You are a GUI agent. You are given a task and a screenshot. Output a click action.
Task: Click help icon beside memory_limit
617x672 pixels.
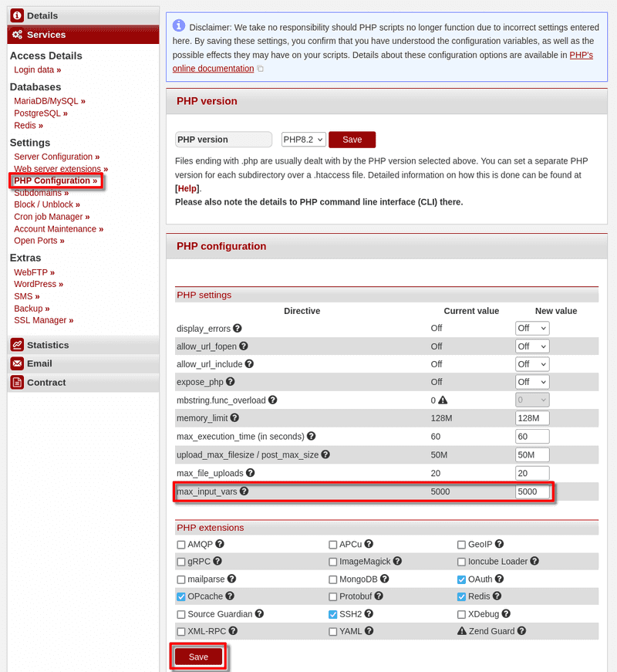234,418
